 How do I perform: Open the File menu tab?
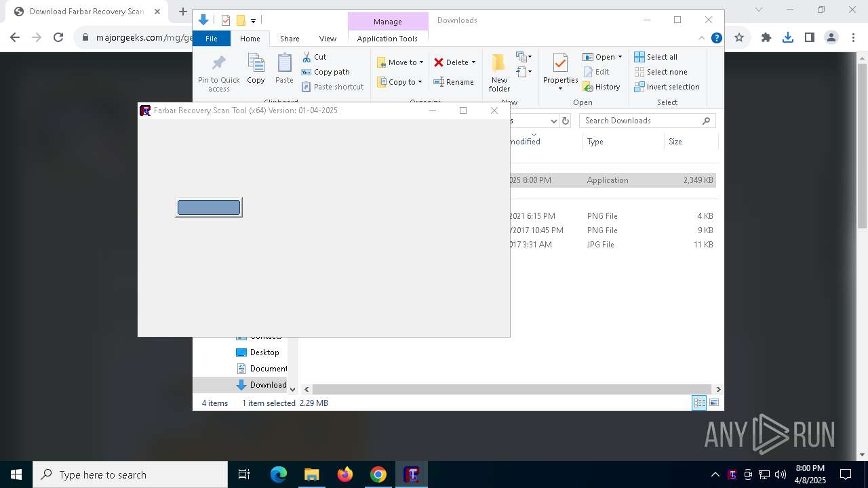(212, 39)
